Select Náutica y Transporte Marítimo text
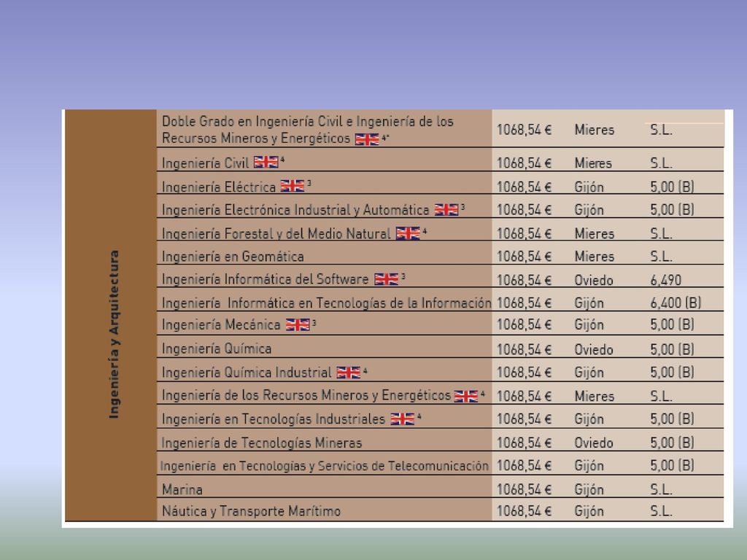Screen dimensions: 747x560 [251, 511]
